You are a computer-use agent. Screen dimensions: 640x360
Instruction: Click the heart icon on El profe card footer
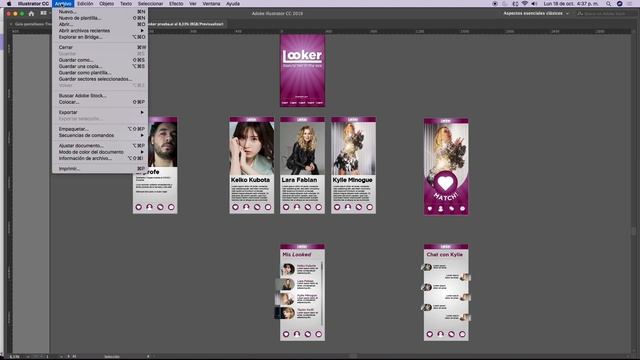(x=138, y=207)
